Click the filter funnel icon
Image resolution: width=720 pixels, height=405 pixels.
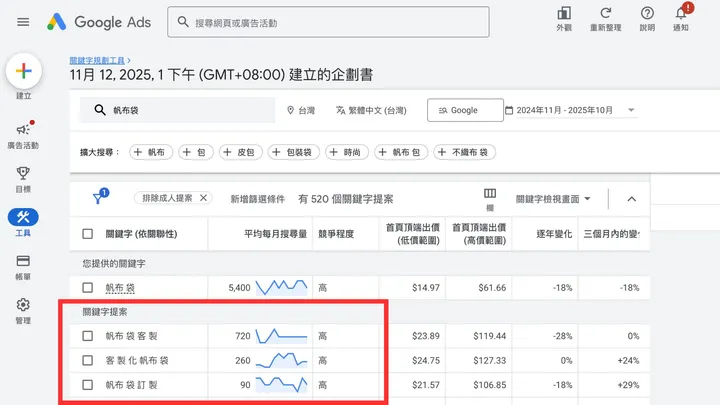(x=98, y=198)
